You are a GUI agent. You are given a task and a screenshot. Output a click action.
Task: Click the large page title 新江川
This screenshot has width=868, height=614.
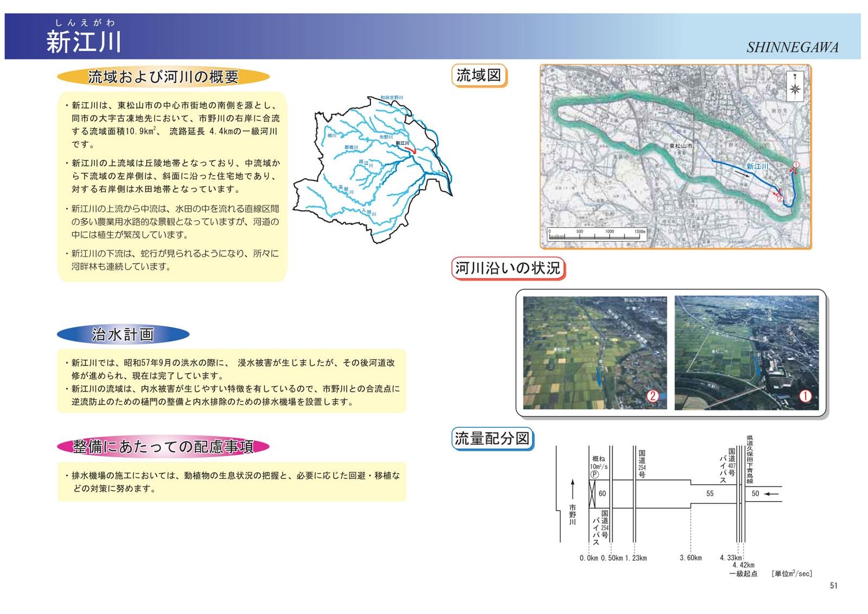click(x=84, y=42)
